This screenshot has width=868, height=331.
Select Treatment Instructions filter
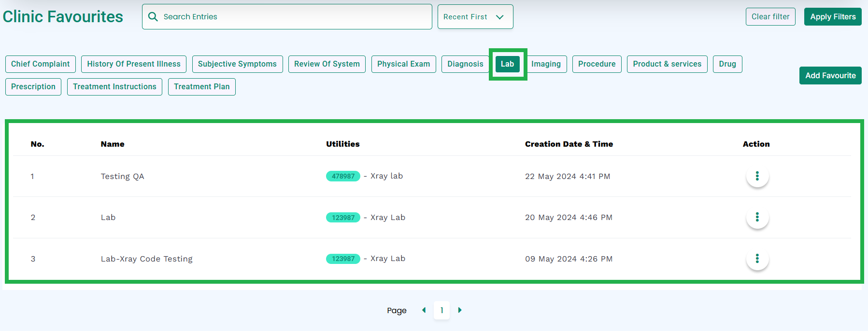[114, 87]
